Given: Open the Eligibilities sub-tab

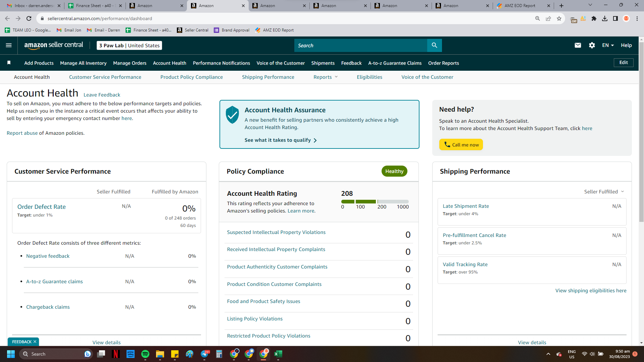Looking at the screenshot, I should 369,77.
